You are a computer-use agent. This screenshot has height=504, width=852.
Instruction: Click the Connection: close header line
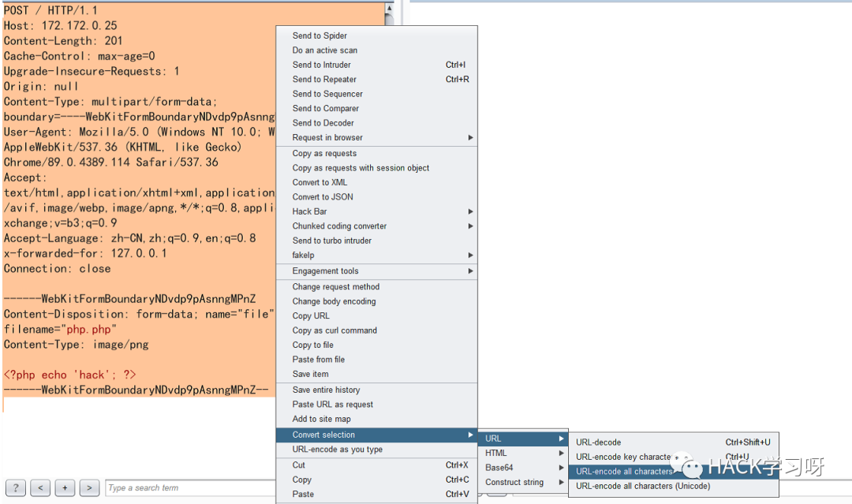tap(57, 269)
